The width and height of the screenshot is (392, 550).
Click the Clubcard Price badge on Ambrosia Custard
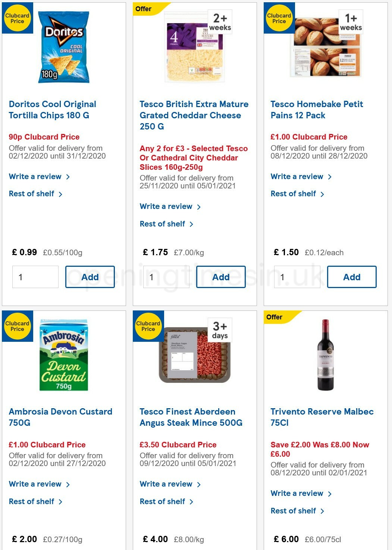pyautogui.click(x=17, y=326)
